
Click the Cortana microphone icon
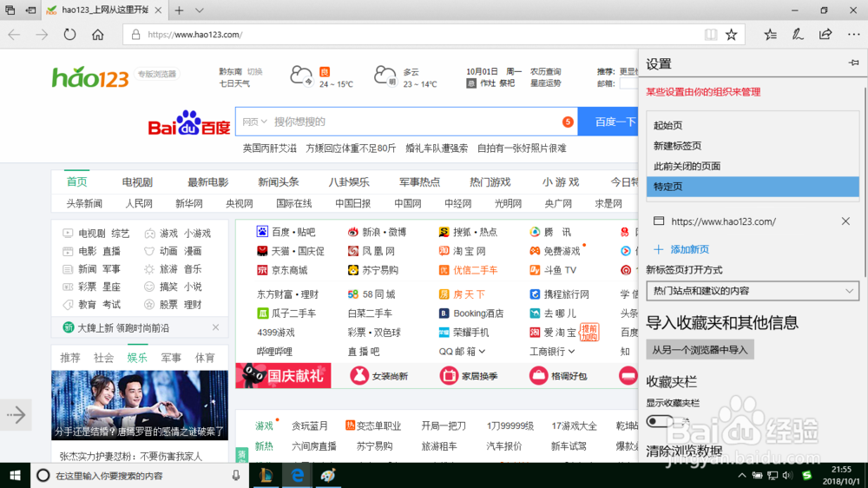click(x=236, y=475)
